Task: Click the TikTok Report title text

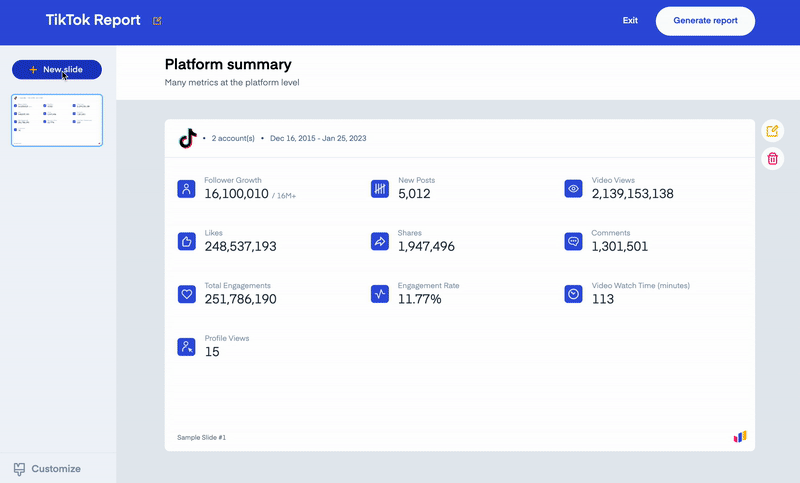Action: pyautogui.click(x=93, y=20)
